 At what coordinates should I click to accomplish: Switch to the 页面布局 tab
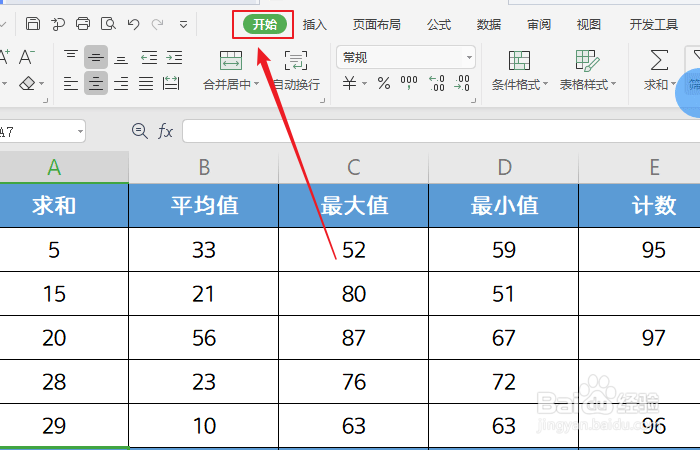click(377, 25)
